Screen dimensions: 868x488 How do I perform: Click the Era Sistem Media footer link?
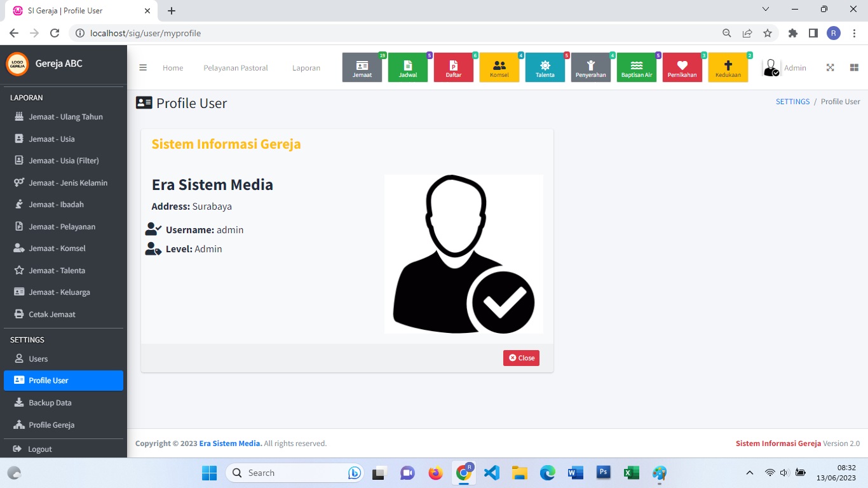pos(230,444)
